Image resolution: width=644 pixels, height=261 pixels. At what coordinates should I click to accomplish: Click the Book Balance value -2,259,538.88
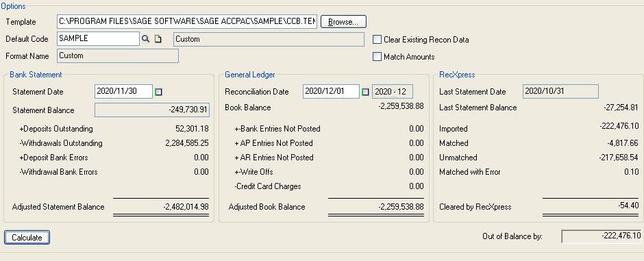401,107
